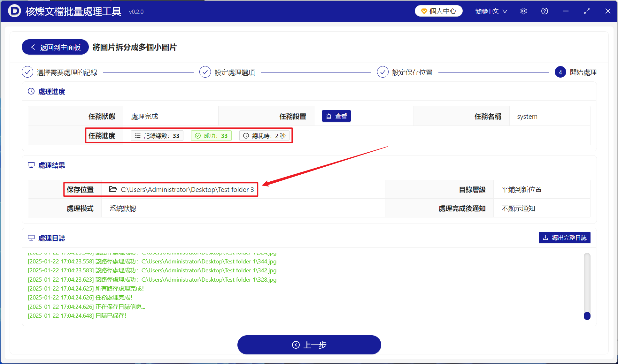This screenshot has width=618, height=364.
Task: Click the 成功: 33 success badge
Action: tap(211, 136)
